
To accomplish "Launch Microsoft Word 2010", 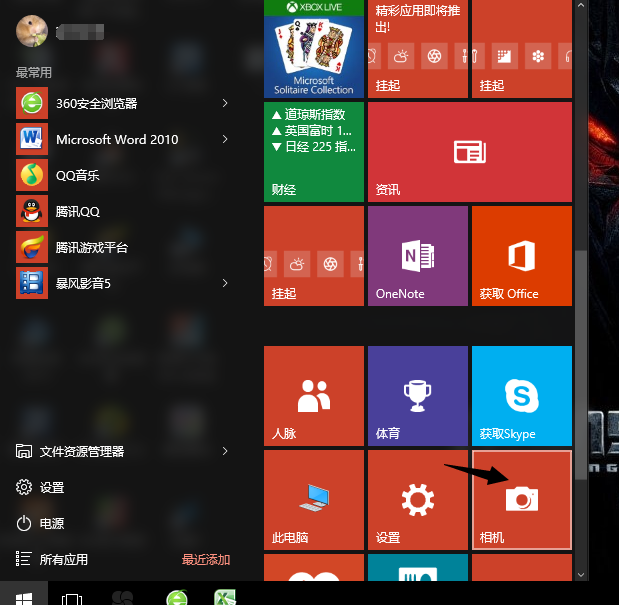I will (x=122, y=139).
